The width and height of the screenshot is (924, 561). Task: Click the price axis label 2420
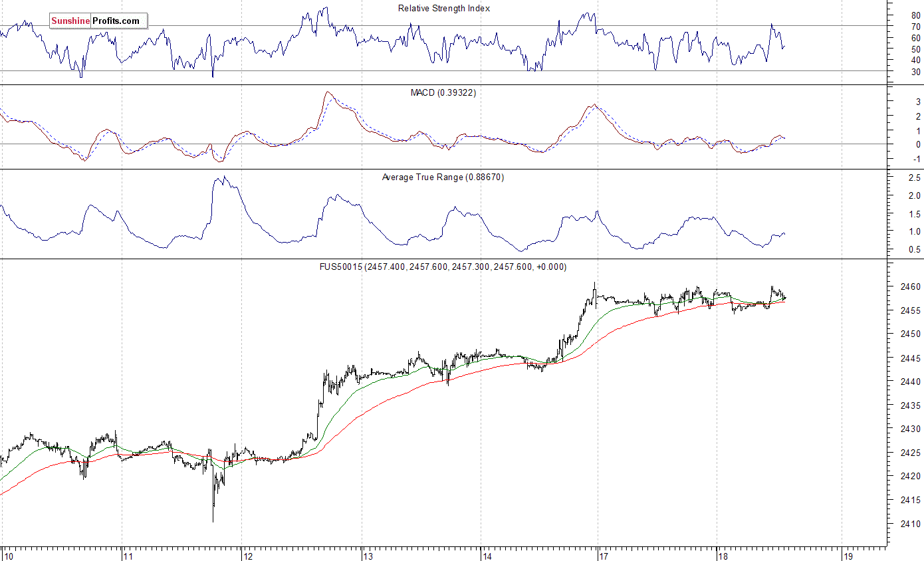pos(911,476)
